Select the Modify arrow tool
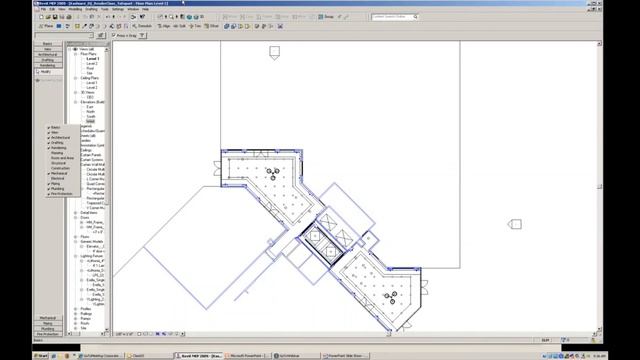 pos(48,72)
